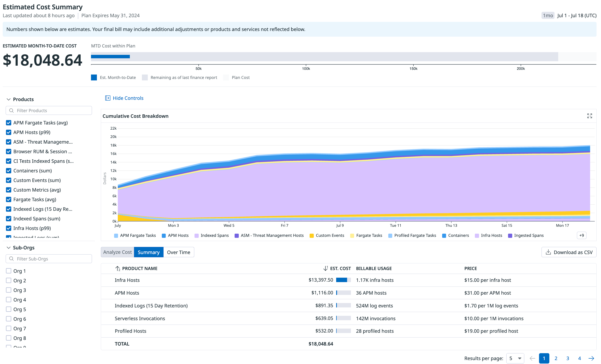This screenshot has width=601, height=364.
Task: Expand the Cumulative Cost Breakdown chart fullscreen
Action: pos(589,116)
